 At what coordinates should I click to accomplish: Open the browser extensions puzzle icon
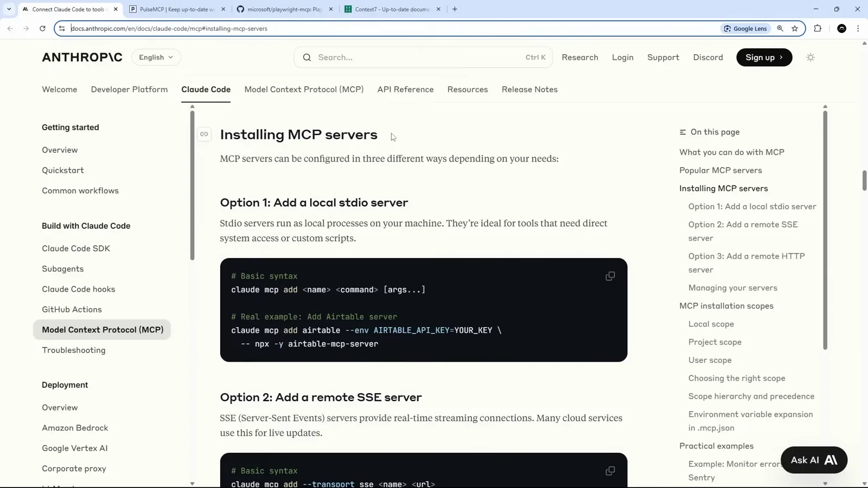click(818, 29)
